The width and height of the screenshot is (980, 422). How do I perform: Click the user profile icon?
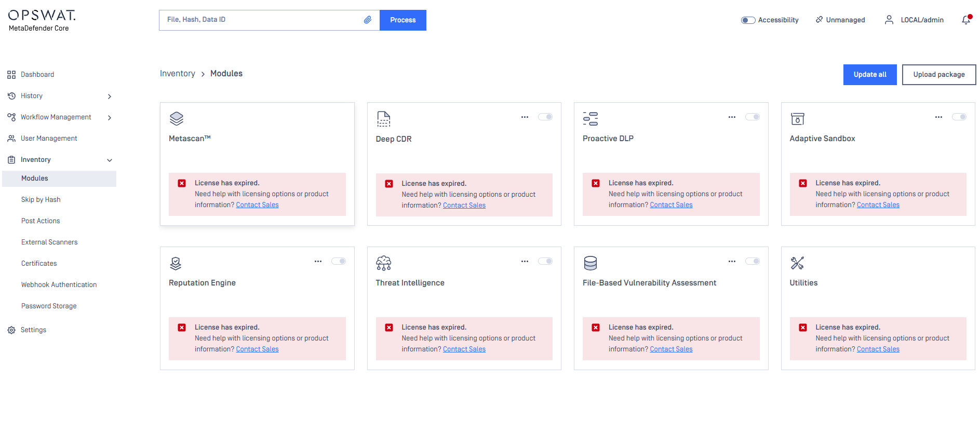coord(889,20)
